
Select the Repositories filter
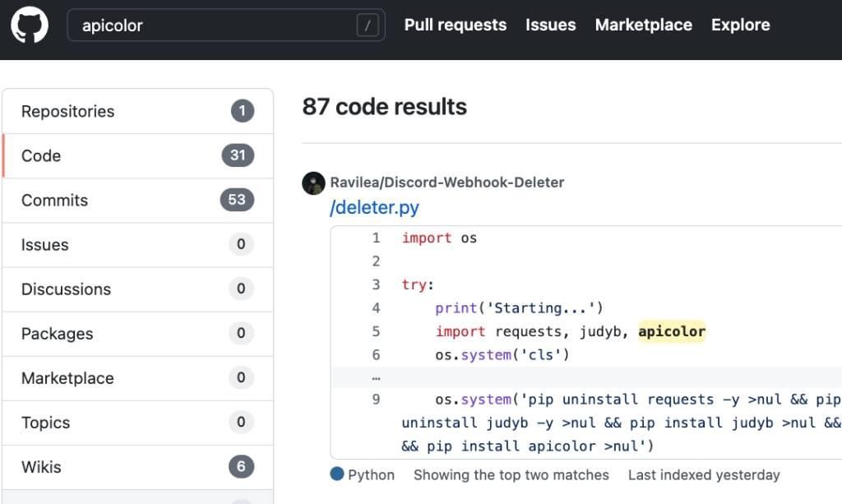pyautogui.click(x=138, y=111)
